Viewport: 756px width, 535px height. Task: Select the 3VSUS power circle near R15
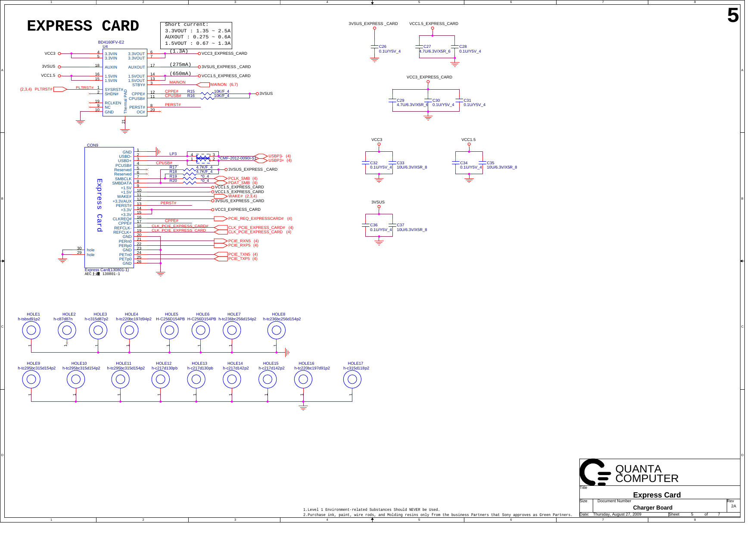click(257, 94)
